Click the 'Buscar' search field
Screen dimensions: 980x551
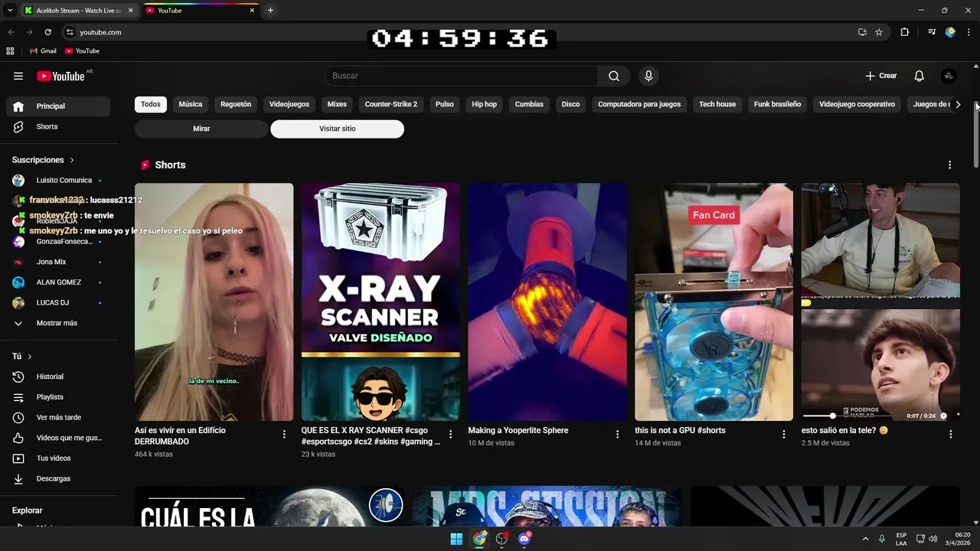(x=462, y=76)
